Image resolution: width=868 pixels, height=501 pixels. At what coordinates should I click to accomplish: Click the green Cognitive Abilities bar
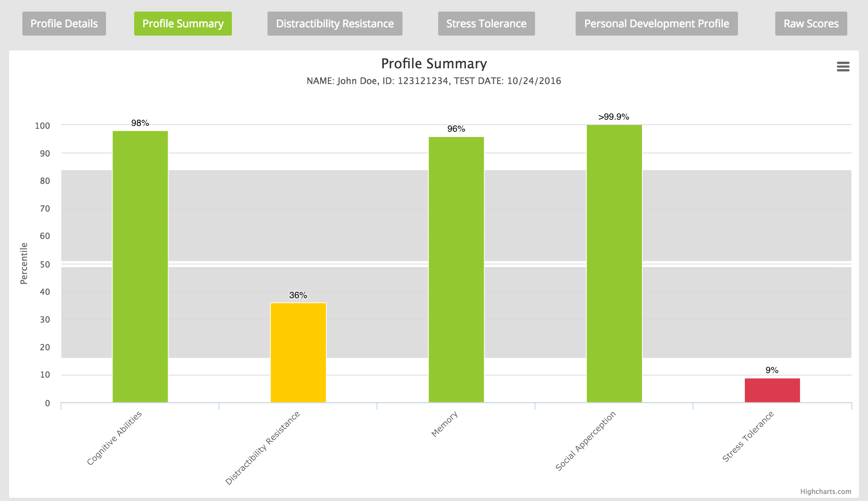140,267
